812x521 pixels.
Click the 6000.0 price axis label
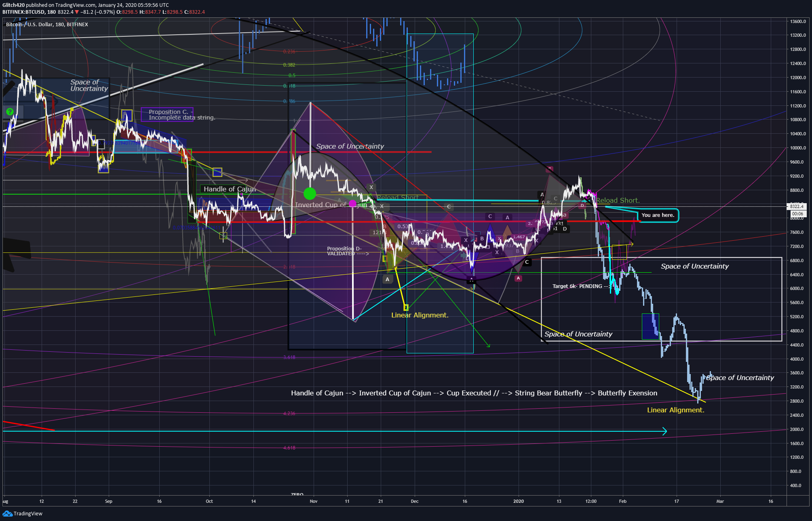pos(797,288)
